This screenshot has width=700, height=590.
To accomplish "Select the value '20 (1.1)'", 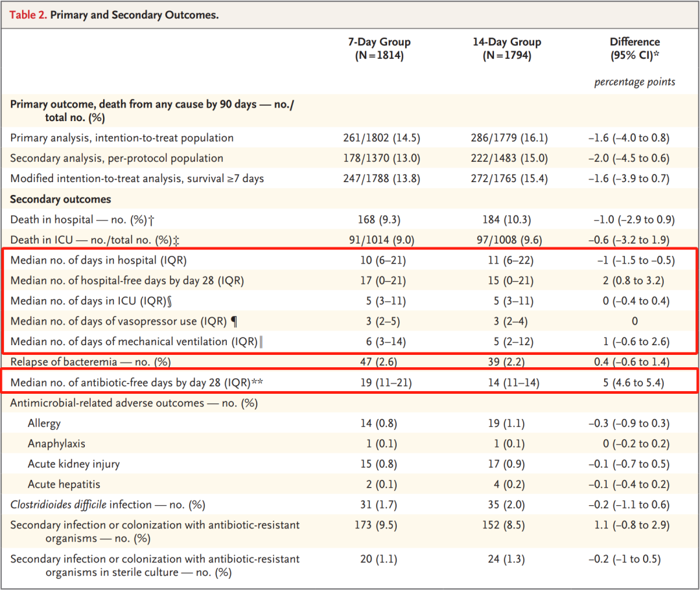I will pos(379,559).
